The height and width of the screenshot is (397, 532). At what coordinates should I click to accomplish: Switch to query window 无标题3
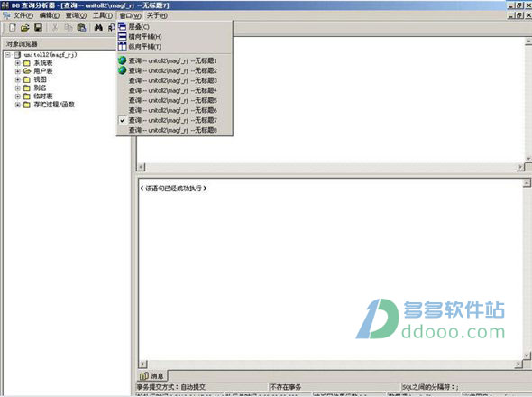(174, 80)
